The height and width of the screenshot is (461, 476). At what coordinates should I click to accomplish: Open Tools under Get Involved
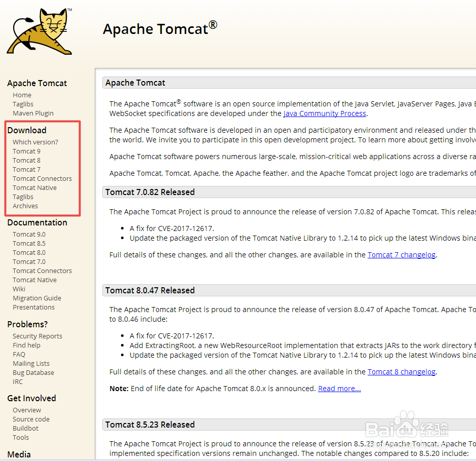pyautogui.click(x=21, y=438)
